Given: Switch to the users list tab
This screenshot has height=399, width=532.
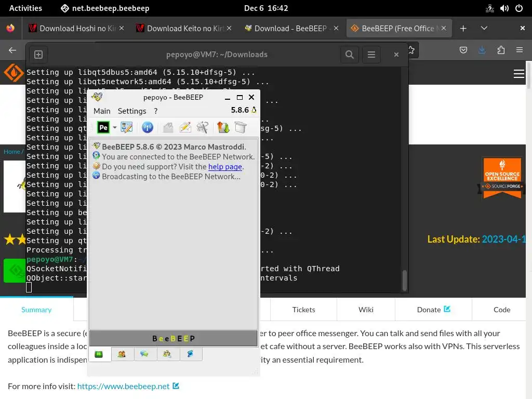Looking at the screenshot, I should 122,354.
